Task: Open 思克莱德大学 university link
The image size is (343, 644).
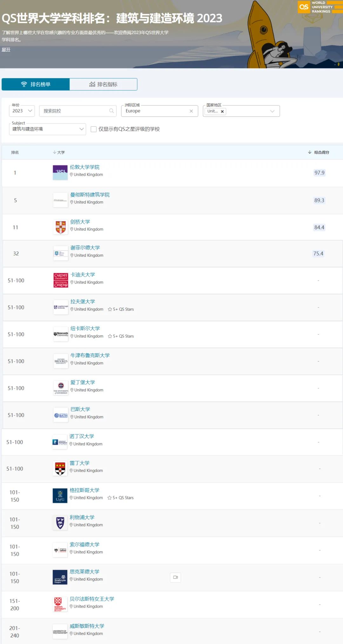Action: pyautogui.click(x=84, y=571)
